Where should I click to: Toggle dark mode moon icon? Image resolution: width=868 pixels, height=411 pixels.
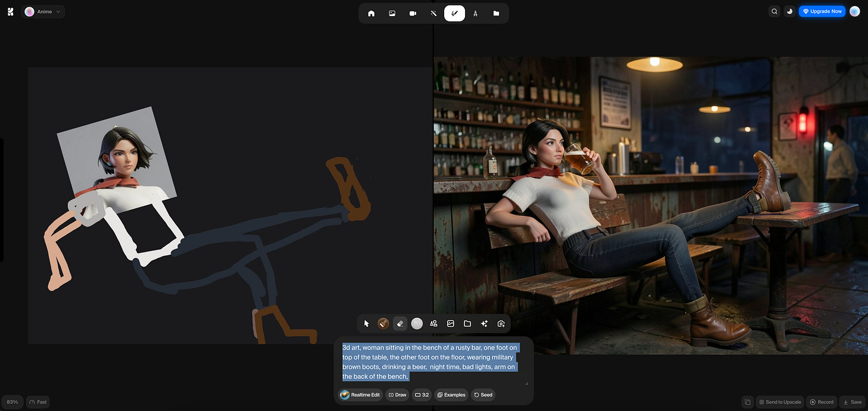(x=789, y=11)
